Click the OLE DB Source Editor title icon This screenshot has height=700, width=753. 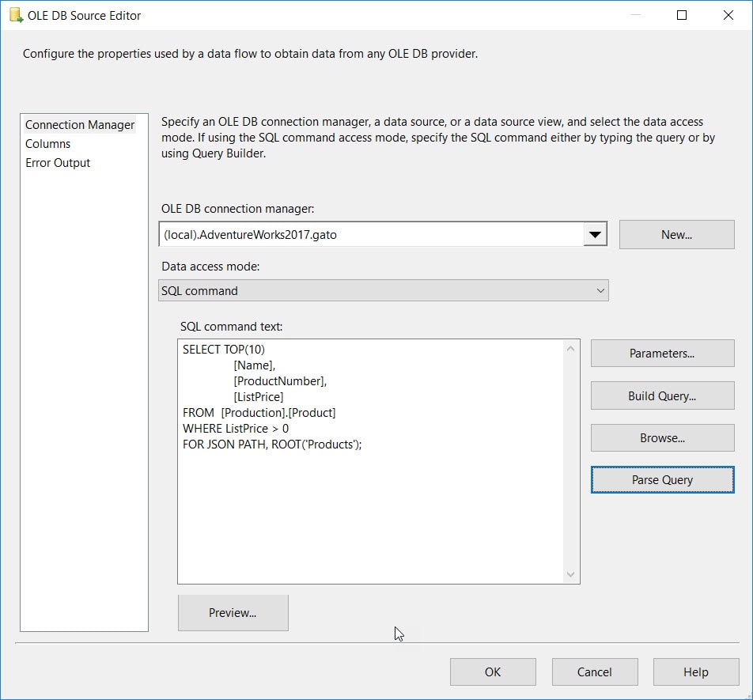click(x=16, y=15)
